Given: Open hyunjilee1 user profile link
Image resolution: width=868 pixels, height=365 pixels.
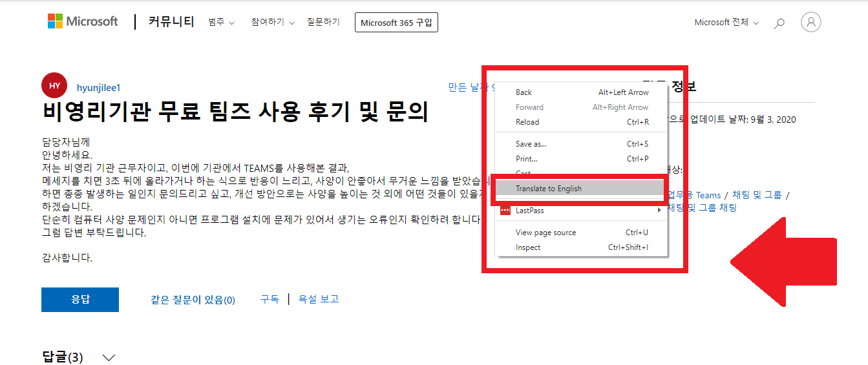Looking at the screenshot, I should [x=99, y=87].
